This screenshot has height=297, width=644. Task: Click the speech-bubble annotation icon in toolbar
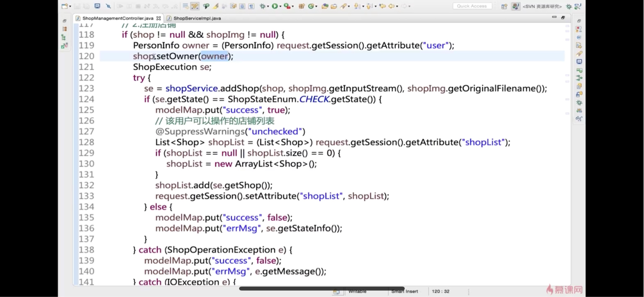coord(206,6)
